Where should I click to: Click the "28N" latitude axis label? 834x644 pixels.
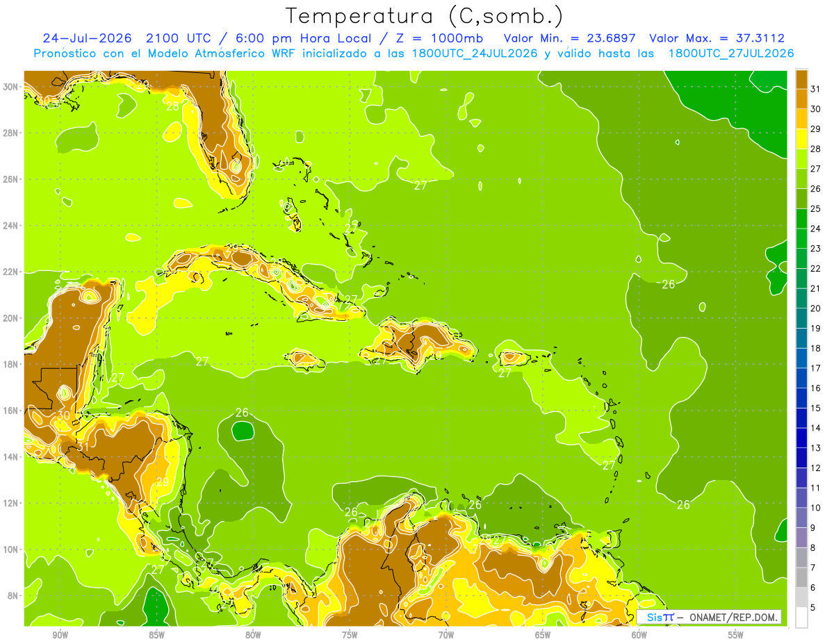(11, 133)
